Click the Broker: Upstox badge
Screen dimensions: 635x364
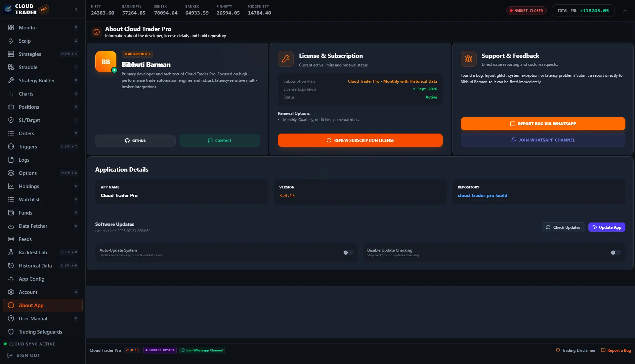[160, 350]
